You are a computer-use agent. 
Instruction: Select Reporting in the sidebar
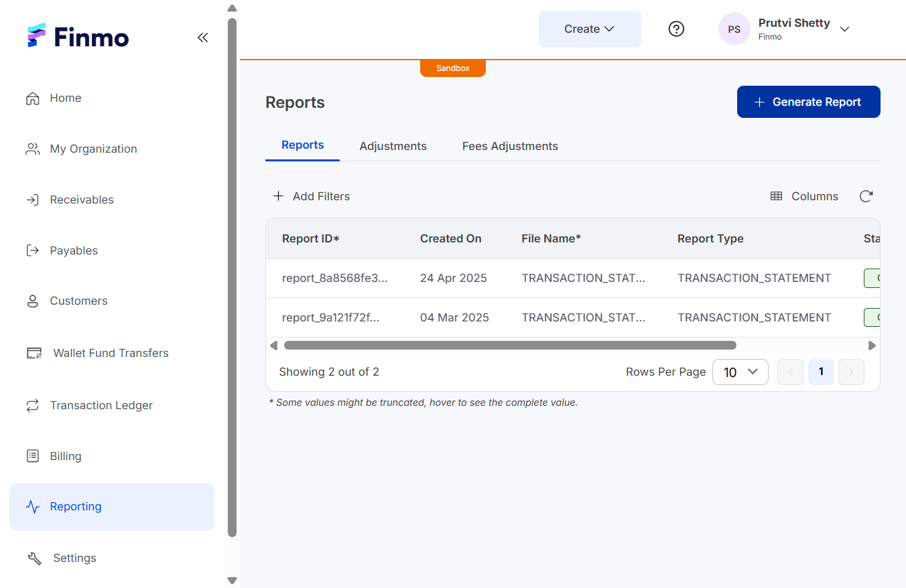[112, 507]
